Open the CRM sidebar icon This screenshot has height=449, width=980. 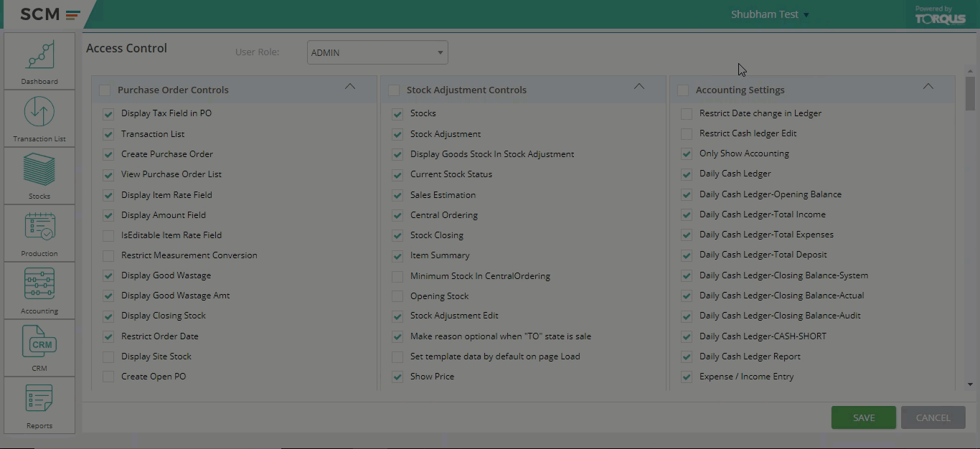[x=39, y=348]
